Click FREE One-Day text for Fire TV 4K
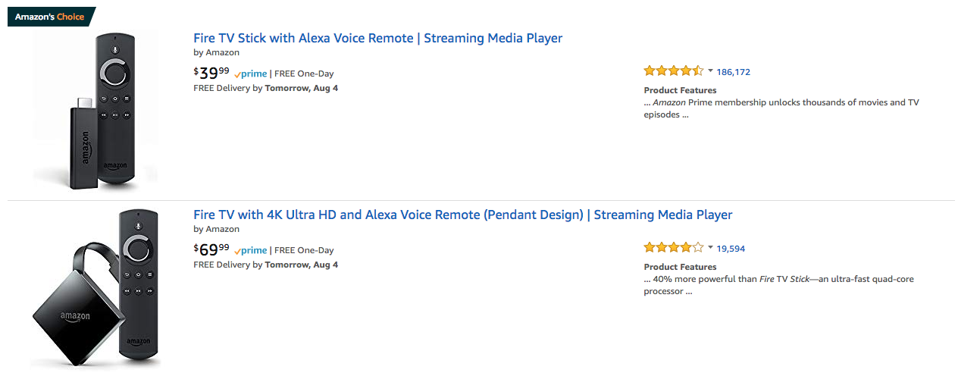980x376 pixels. click(304, 250)
